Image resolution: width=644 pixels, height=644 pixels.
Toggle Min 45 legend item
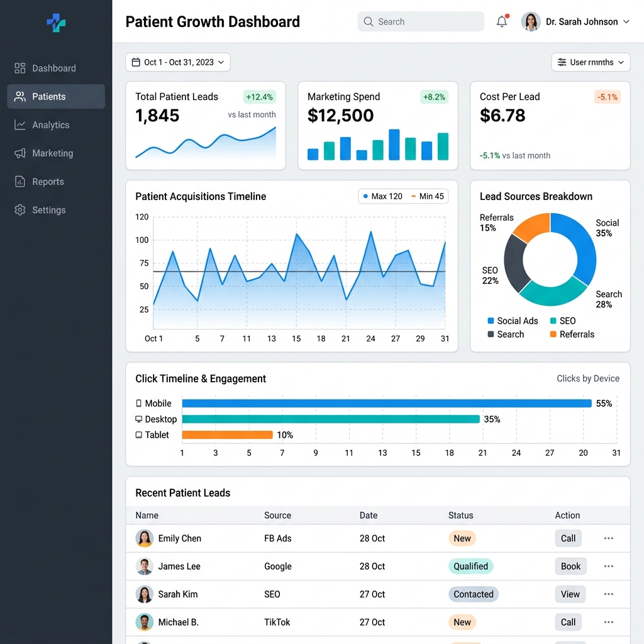[428, 196]
